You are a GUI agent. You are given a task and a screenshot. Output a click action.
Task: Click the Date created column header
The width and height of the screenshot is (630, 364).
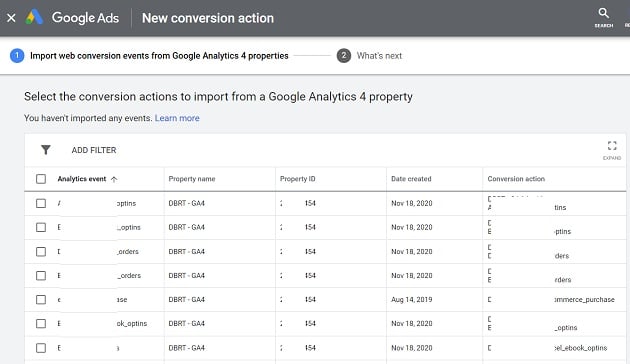411,179
